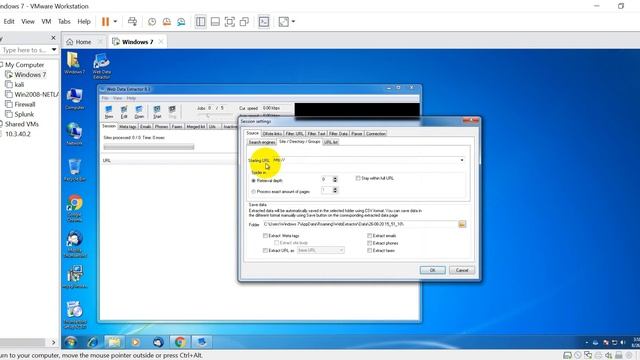Viewport: 640px width, 360px height.
Task: Click the console view icon in VMware toolbar
Action: pos(264,22)
